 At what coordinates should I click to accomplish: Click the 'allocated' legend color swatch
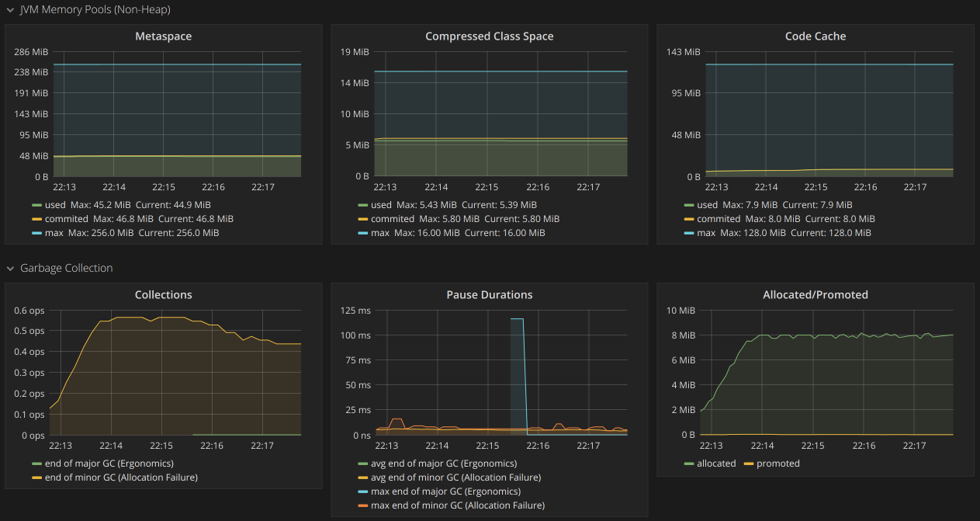tap(689, 464)
